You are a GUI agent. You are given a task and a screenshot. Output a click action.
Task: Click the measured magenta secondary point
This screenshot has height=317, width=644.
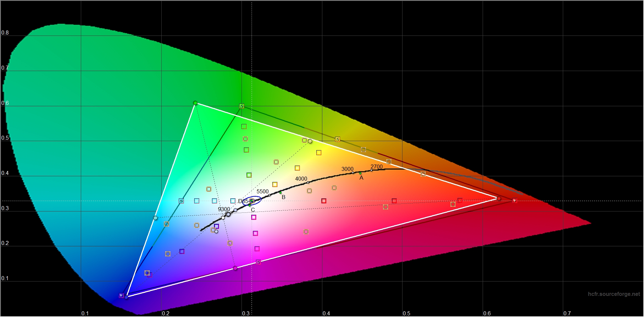[x=235, y=268]
